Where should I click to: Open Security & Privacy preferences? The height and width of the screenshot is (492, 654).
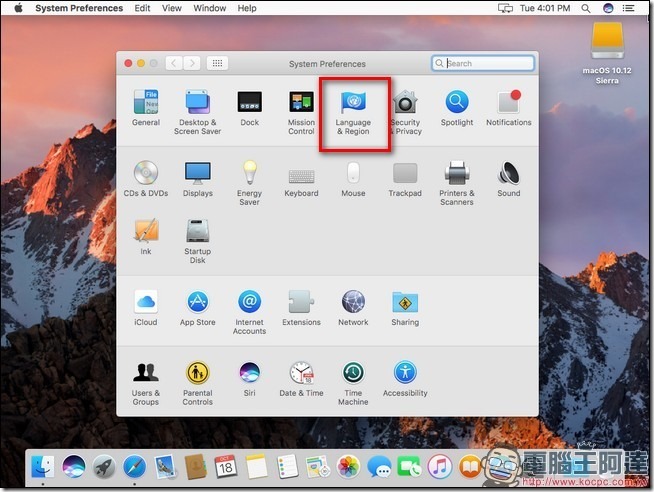pyautogui.click(x=405, y=112)
